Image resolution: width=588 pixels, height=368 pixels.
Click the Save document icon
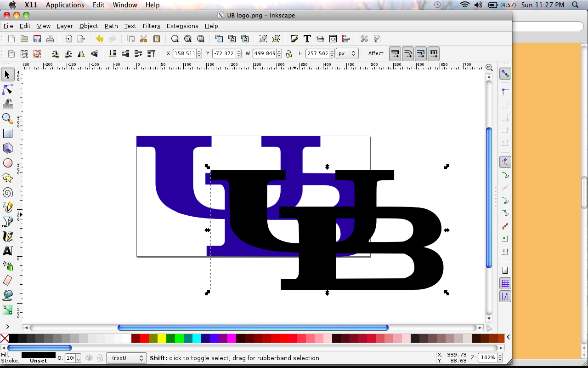tap(37, 39)
